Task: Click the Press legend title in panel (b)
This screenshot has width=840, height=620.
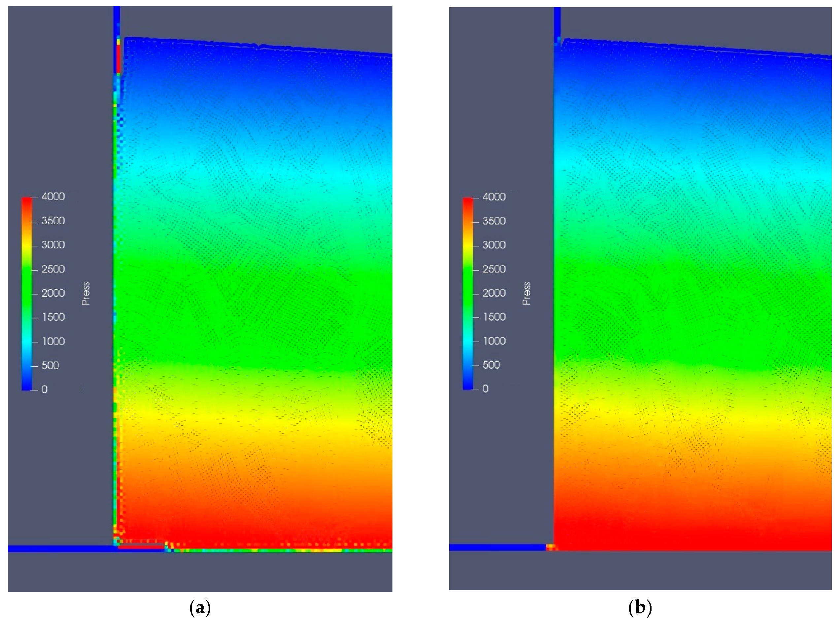Action: click(526, 294)
